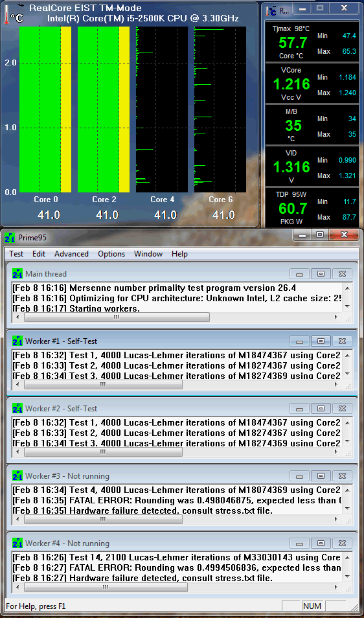Click the Main thread horizontal scrollbar thumb
Viewport: 364px width, 618px height.
pos(117,317)
